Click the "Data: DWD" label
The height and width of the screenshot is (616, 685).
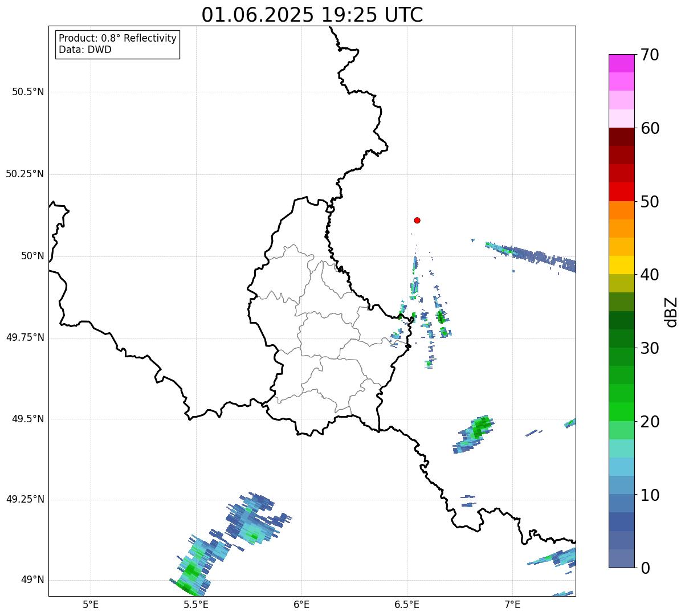85,50
